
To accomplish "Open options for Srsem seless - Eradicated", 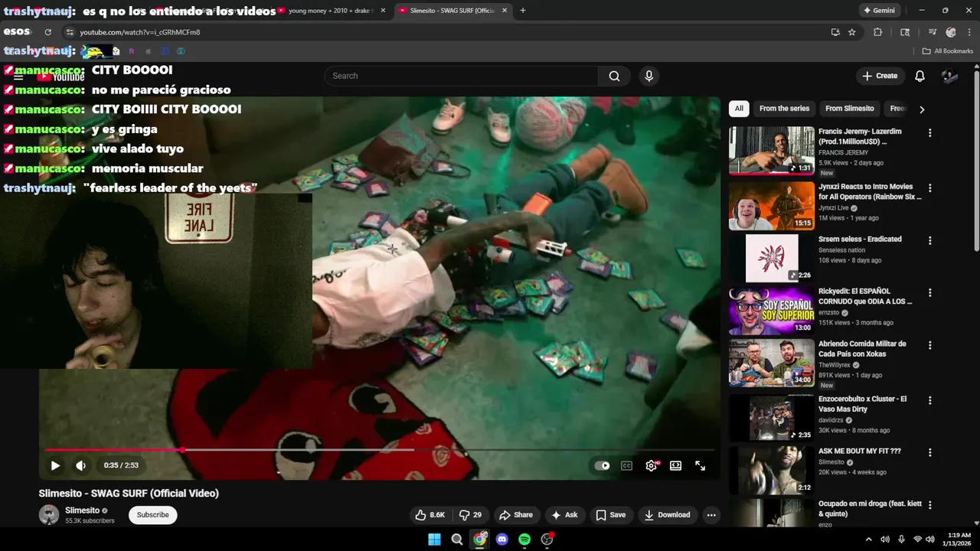I will [x=930, y=240].
